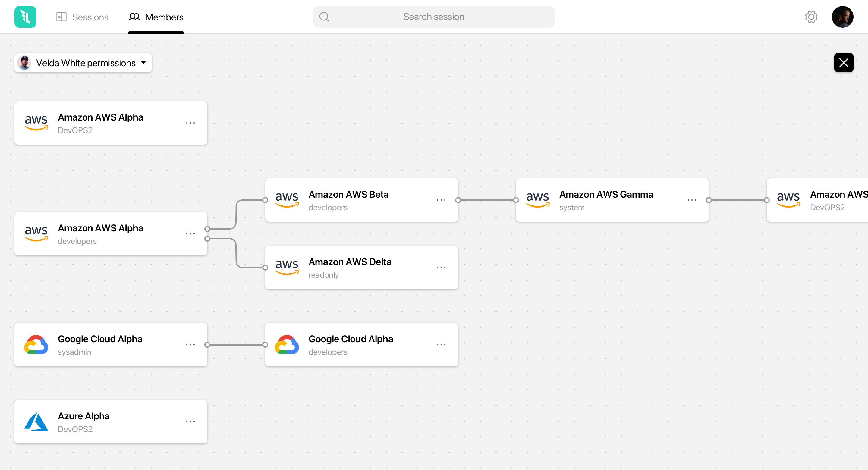Click AWS logo on the cut-off rightmost card
Viewport: 868px width, 470px height.
(x=788, y=200)
